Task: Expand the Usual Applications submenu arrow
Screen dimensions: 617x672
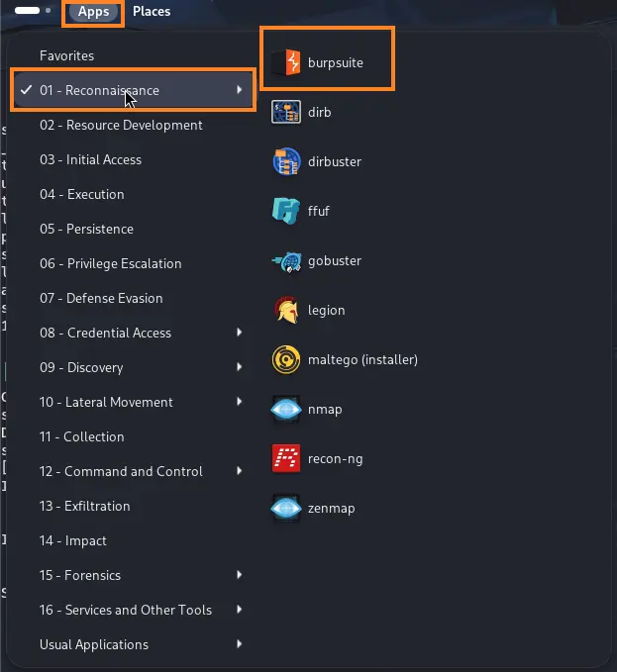Action: click(240, 644)
